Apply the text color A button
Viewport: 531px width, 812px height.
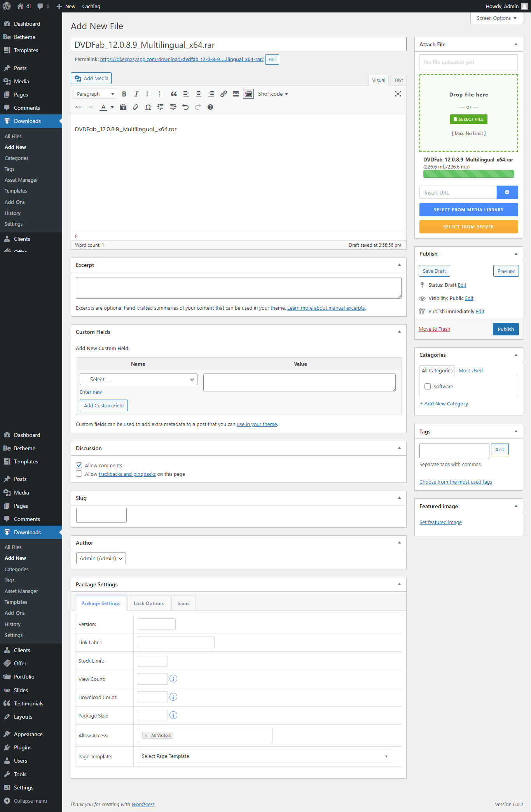tap(103, 107)
